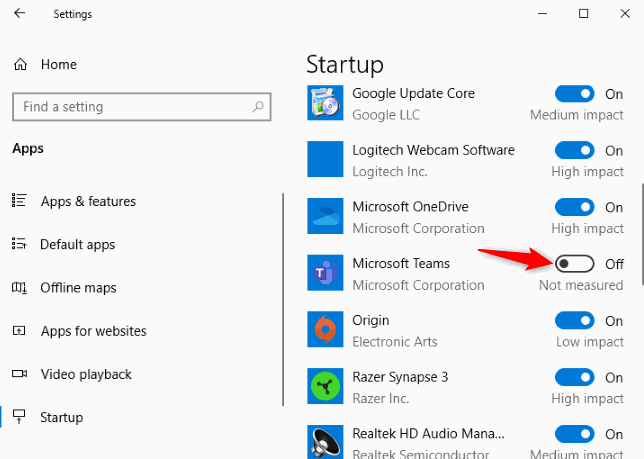This screenshot has height=459, width=644.
Task: Disable Microsoft OneDrive at startup
Action: tap(575, 207)
